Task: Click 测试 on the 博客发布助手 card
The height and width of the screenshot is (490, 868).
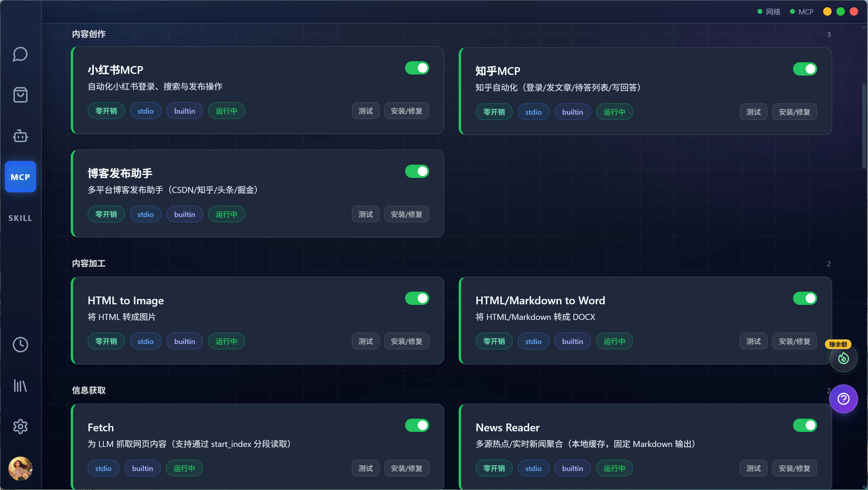Action: [x=366, y=214]
